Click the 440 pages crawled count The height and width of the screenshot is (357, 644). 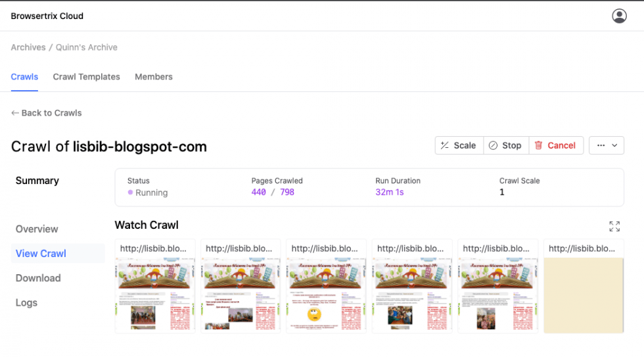coord(258,193)
